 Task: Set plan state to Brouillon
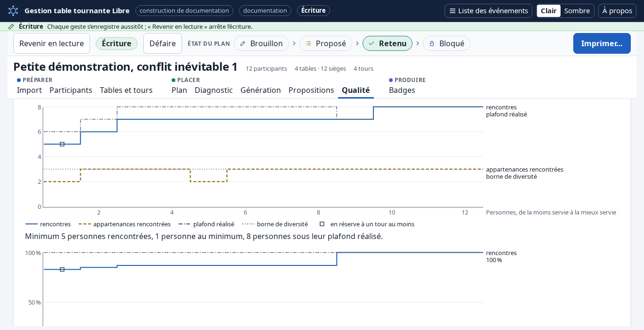[x=261, y=43]
